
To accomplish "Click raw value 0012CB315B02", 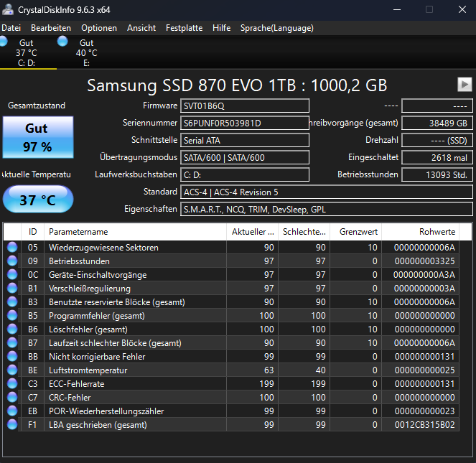I will click(x=425, y=424).
